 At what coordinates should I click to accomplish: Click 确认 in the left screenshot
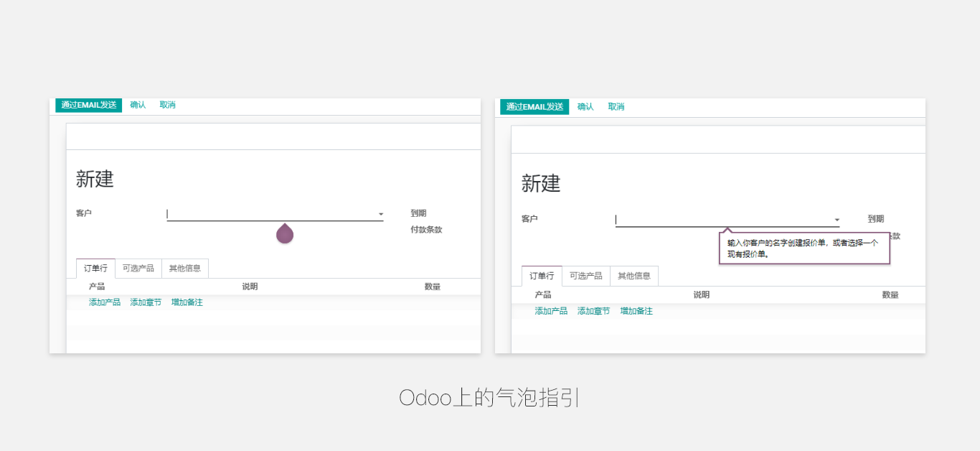click(x=138, y=105)
